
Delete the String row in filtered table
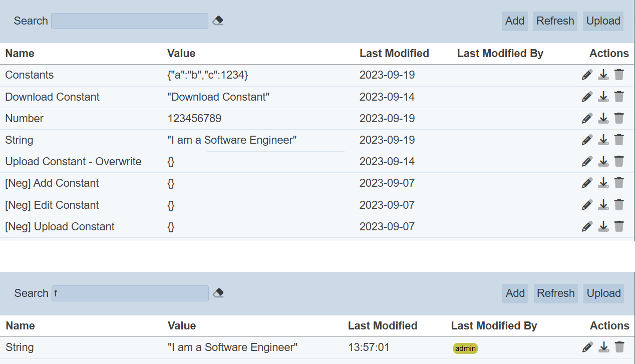[x=619, y=347]
